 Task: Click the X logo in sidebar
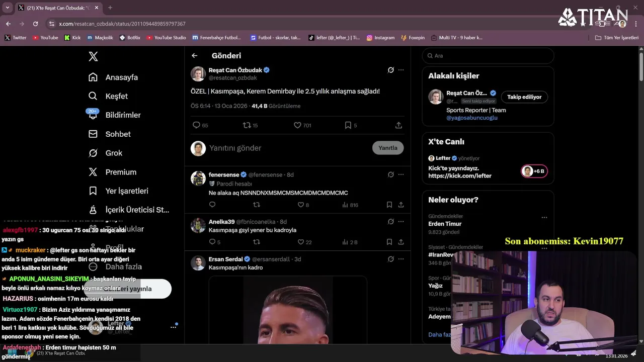(93, 56)
